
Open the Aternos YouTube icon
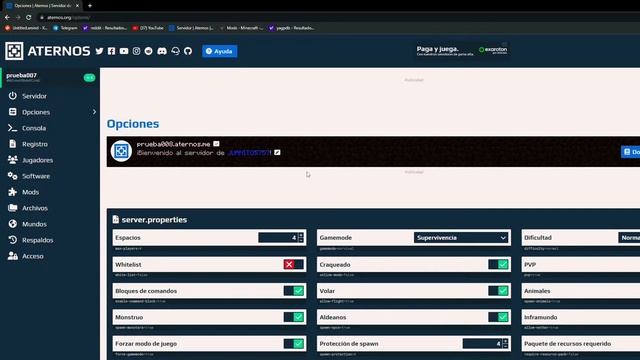124,51
